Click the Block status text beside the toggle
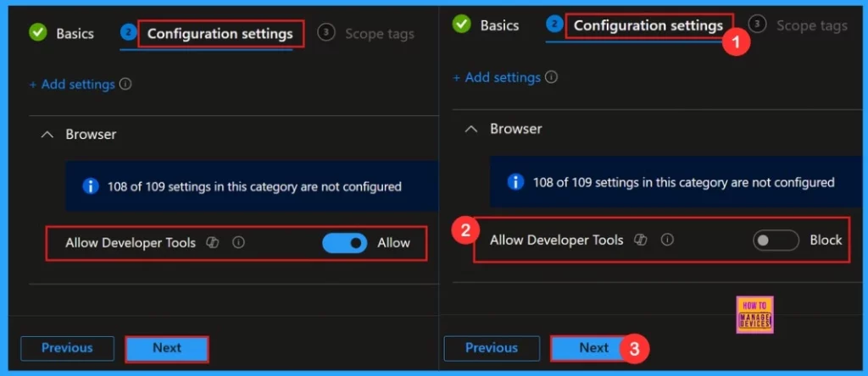Viewport: 868px width, 376px height. [826, 240]
